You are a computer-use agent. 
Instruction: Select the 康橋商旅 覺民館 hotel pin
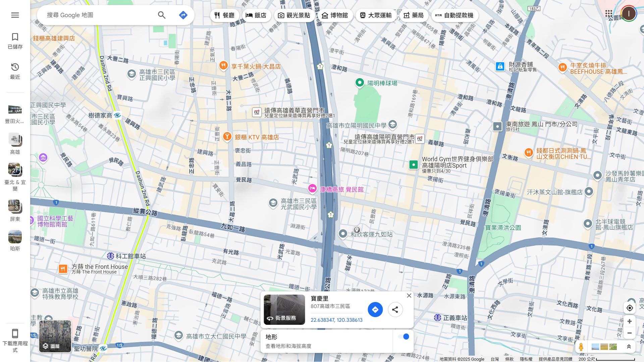coord(312,189)
